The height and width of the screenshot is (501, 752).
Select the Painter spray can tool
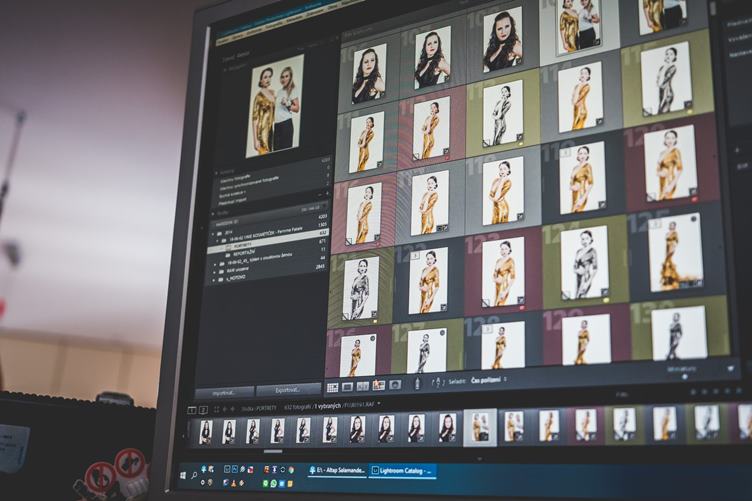[417, 383]
